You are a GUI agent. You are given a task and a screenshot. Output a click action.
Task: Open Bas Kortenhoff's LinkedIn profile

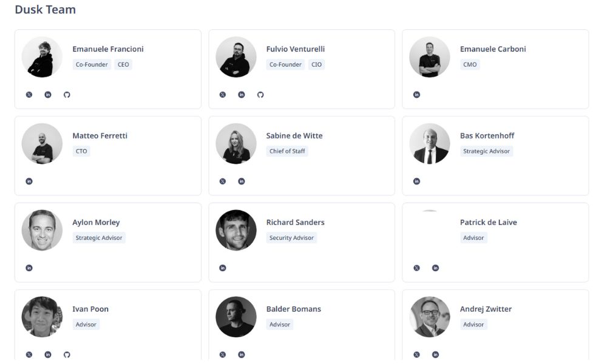point(416,181)
